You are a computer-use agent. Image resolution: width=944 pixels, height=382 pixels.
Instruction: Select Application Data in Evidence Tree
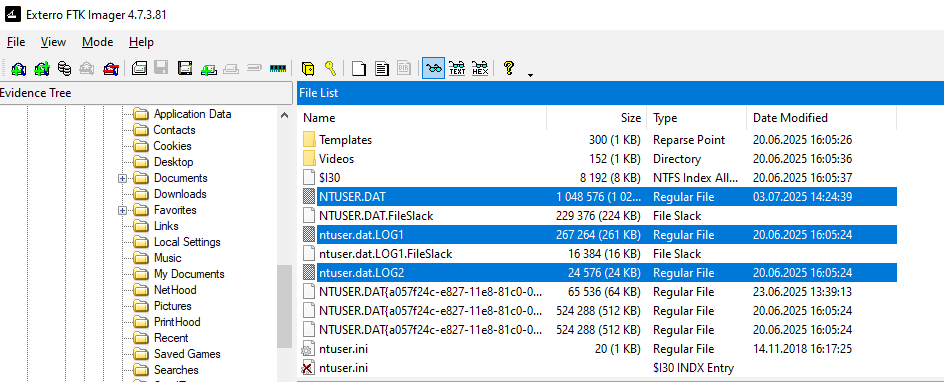click(x=192, y=114)
